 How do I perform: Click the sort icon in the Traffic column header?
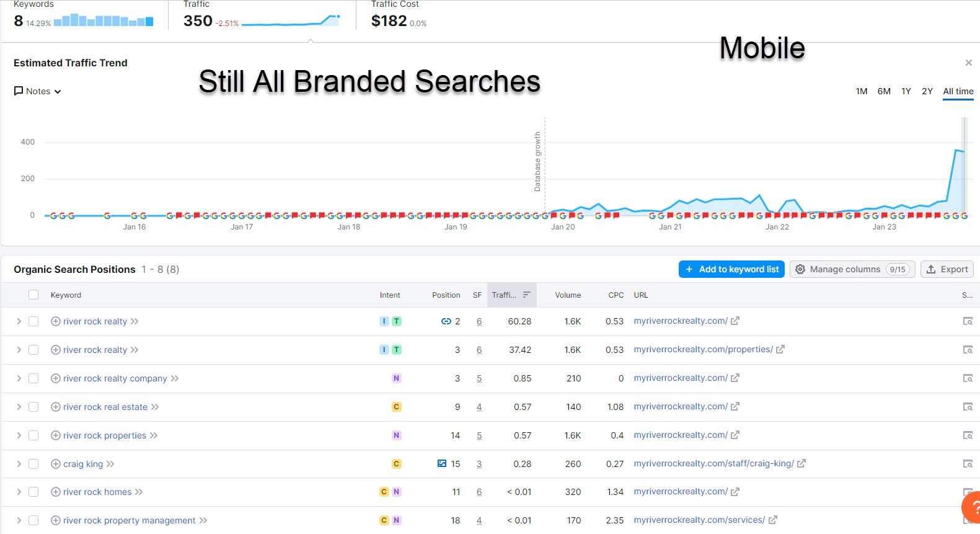pos(526,295)
